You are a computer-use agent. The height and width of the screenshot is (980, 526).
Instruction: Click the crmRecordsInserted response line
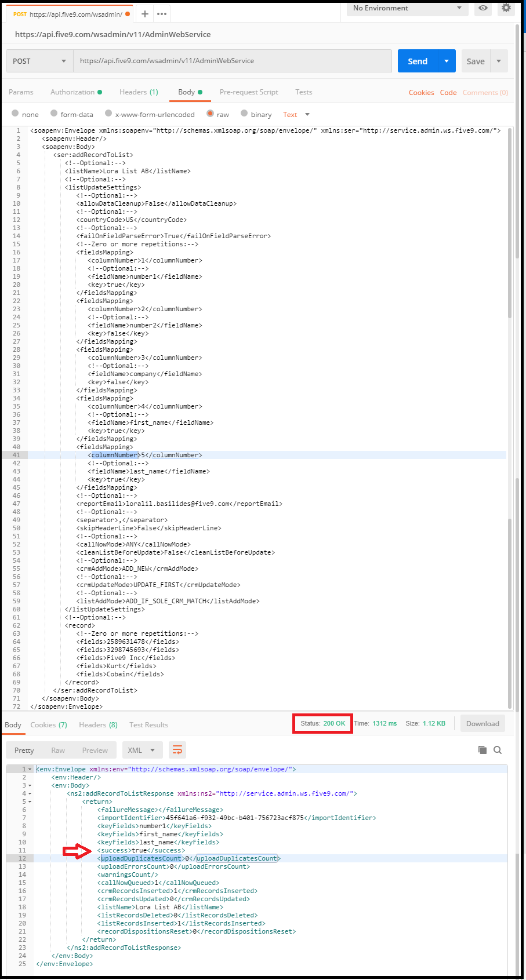[177, 891]
